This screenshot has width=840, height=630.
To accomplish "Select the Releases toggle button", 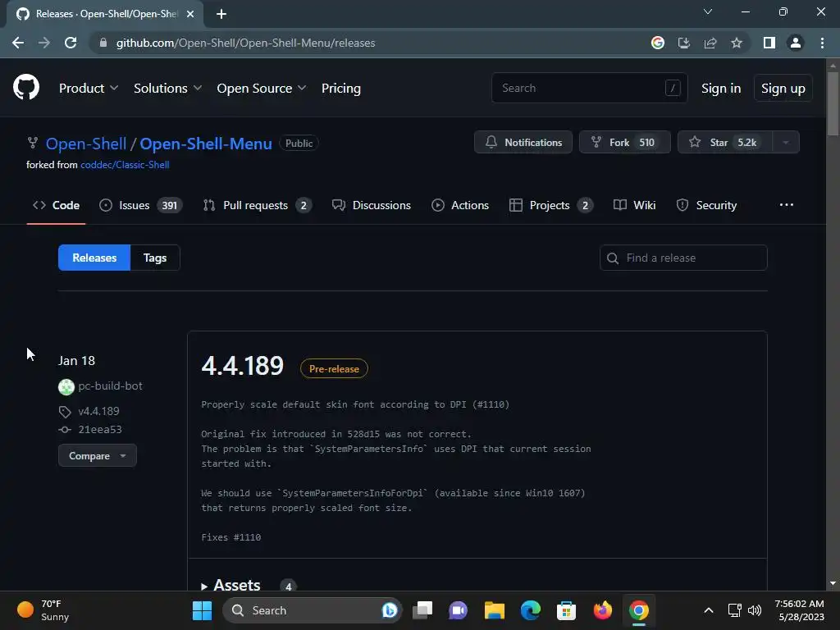I will (x=94, y=258).
